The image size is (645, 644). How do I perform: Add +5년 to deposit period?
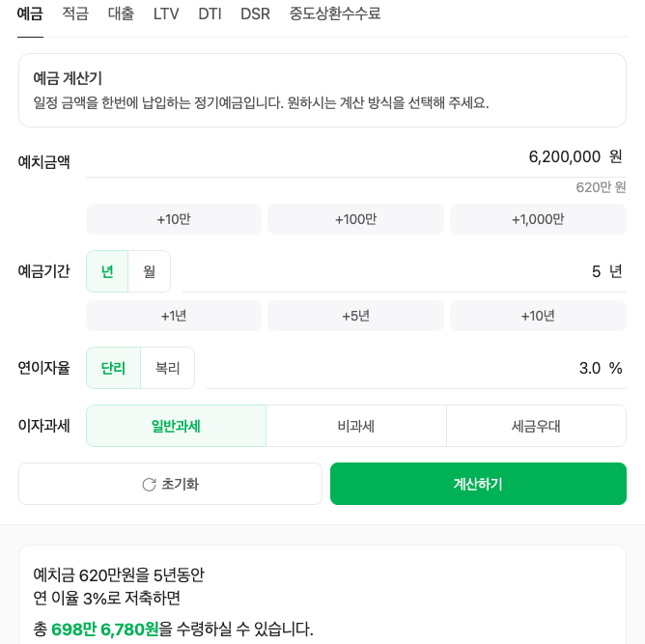tap(356, 316)
